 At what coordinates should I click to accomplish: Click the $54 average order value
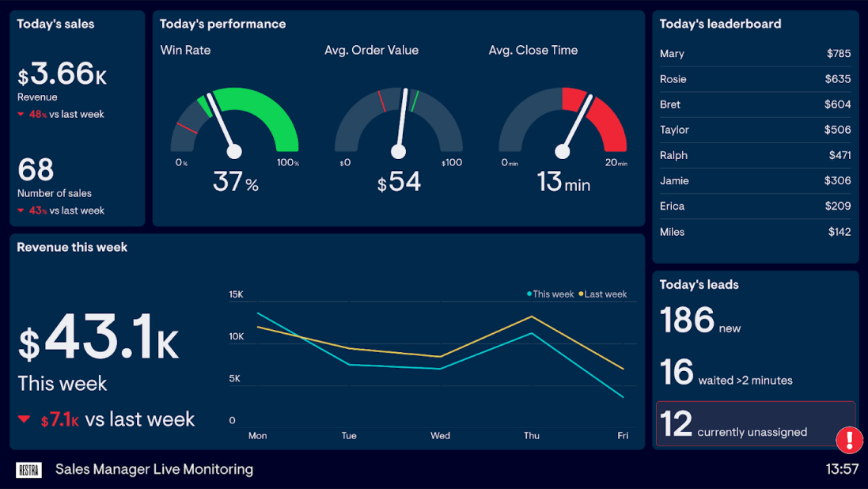[399, 182]
